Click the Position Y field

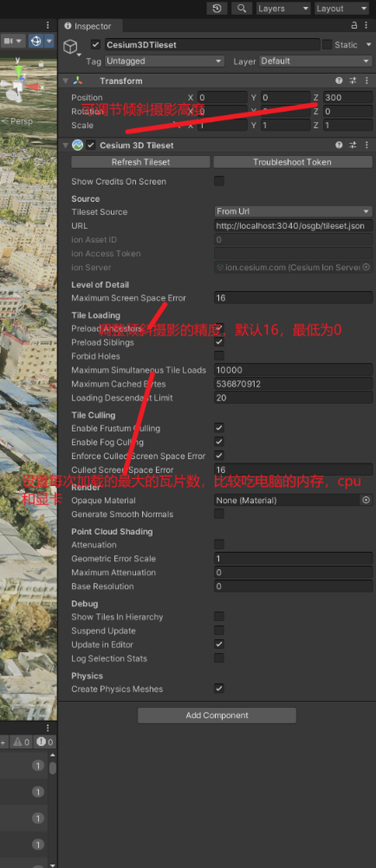point(285,97)
